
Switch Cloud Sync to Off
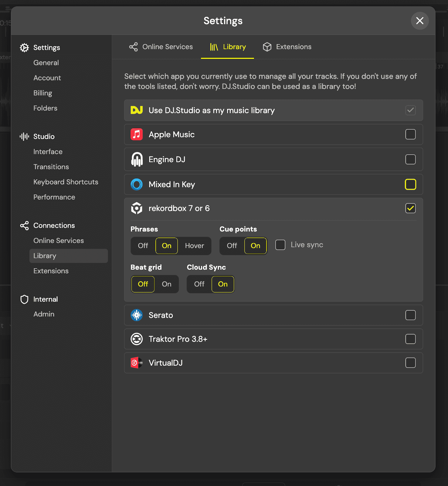coord(199,284)
